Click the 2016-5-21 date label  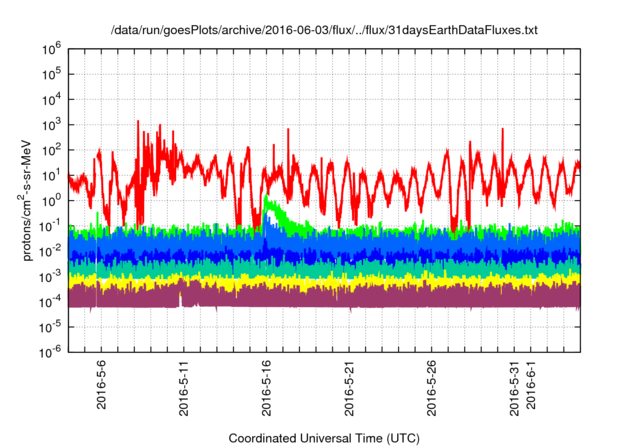point(349,388)
